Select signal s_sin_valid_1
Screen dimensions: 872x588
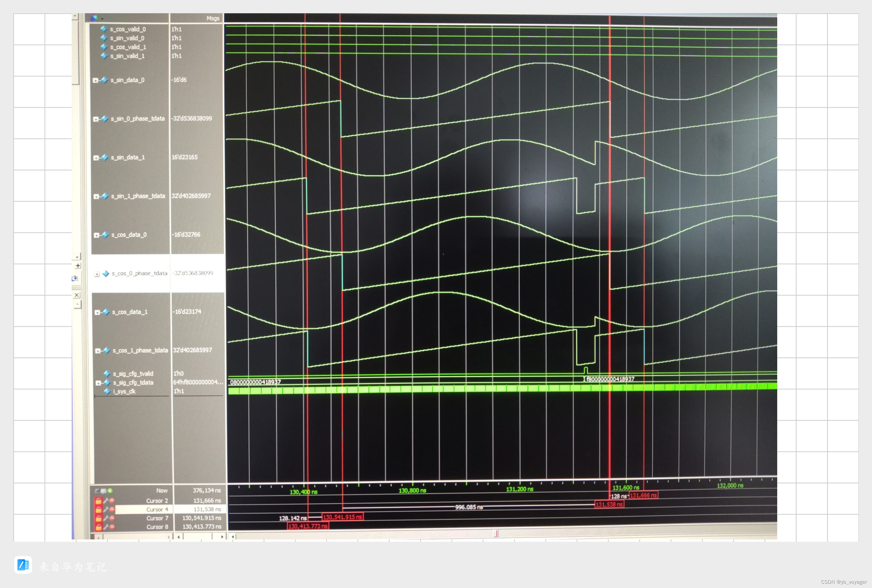coord(127,56)
